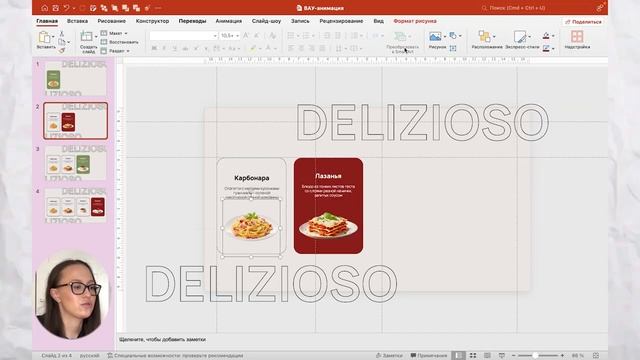This screenshot has width=640, height=360.
Task: Click the Slide Sorter view icon
Action: click(x=473, y=356)
